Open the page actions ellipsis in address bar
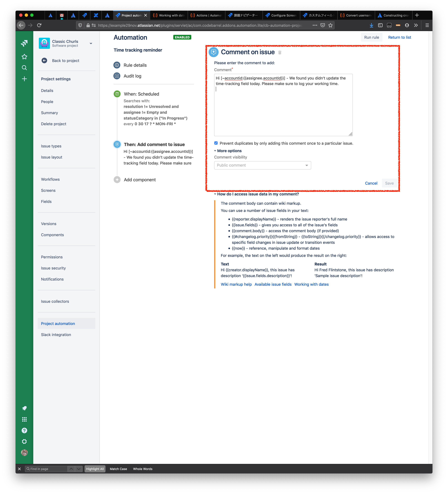 [315, 25]
